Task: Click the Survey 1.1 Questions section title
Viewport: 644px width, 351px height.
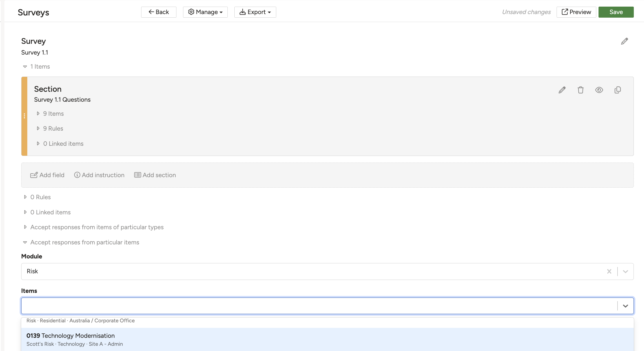Action: (x=62, y=100)
